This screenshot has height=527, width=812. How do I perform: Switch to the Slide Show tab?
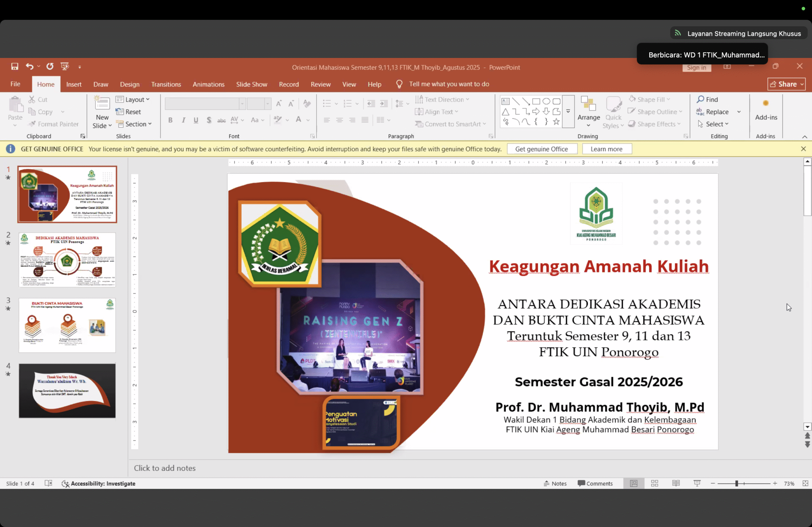coord(252,84)
